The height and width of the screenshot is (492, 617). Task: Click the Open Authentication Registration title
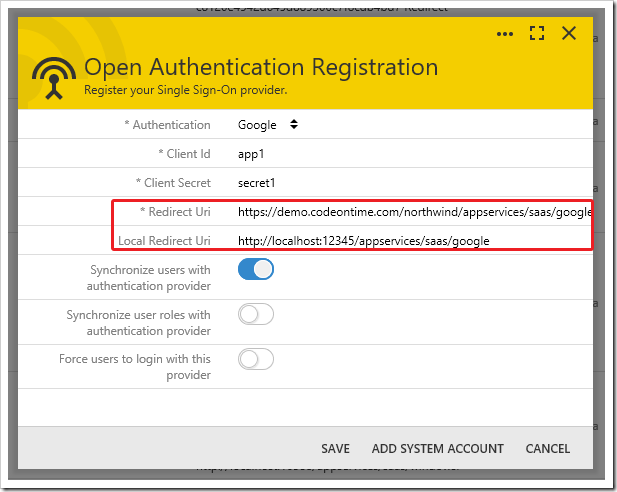click(260, 67)
